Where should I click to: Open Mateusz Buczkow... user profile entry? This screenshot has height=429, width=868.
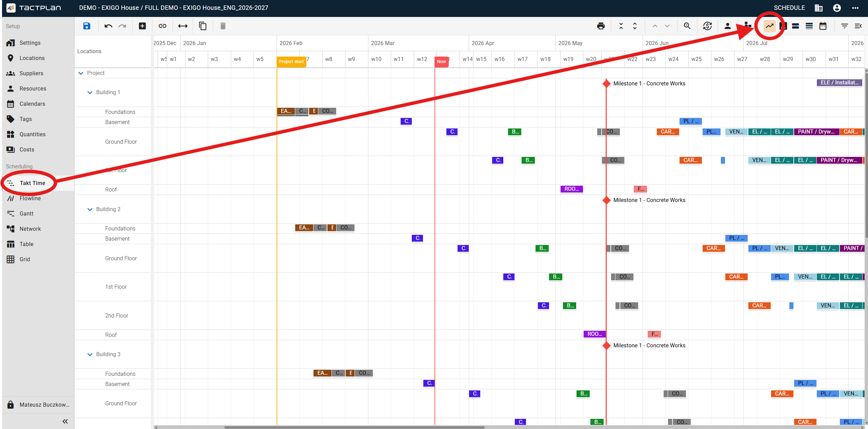pos(38,405)
